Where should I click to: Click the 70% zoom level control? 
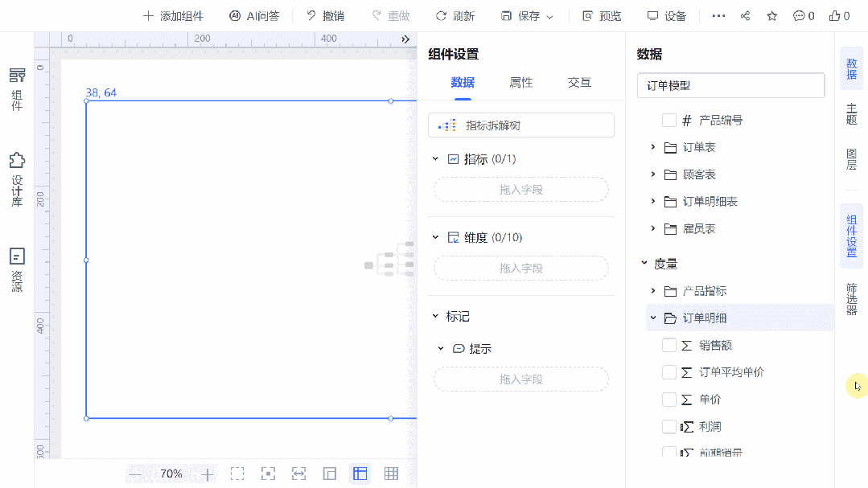coord(171,474)
